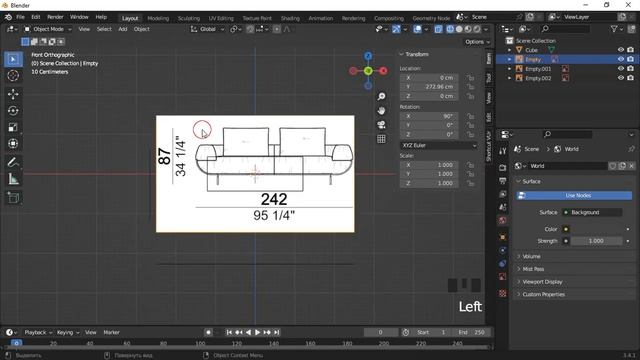Screen dimensions: 640x360
Task: Select the Scale tool
Action: [x=13, y=127]
